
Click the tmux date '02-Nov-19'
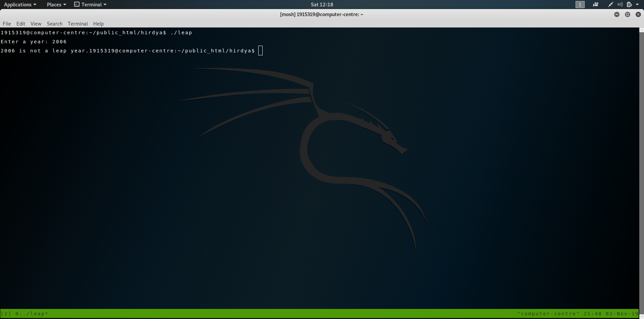[x=622, y=314]
